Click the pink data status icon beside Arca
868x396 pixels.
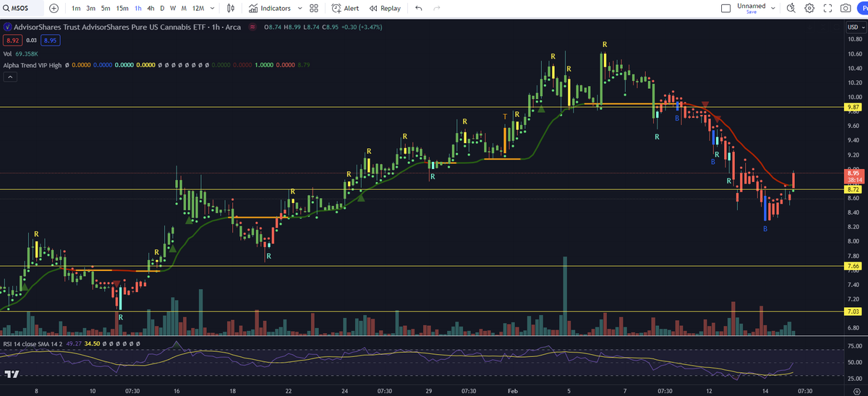[x=252, y=27]
